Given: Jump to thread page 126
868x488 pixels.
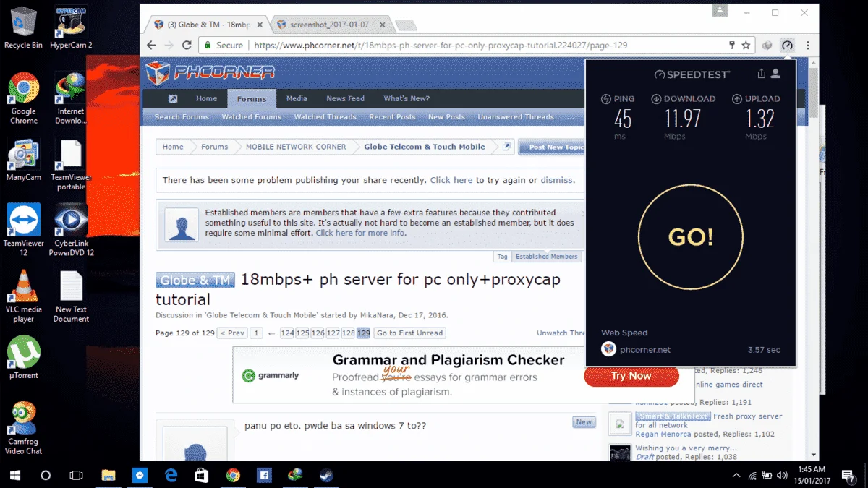Looking at the screenshot, I should [x=318, y=333].
